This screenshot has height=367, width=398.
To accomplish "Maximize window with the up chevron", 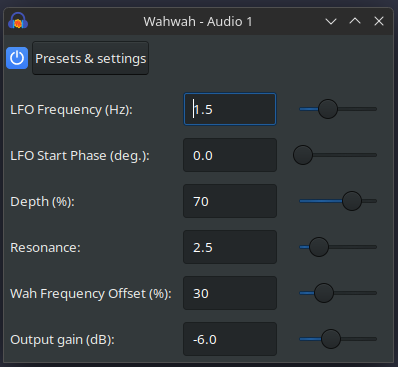I will coord(355,21).
